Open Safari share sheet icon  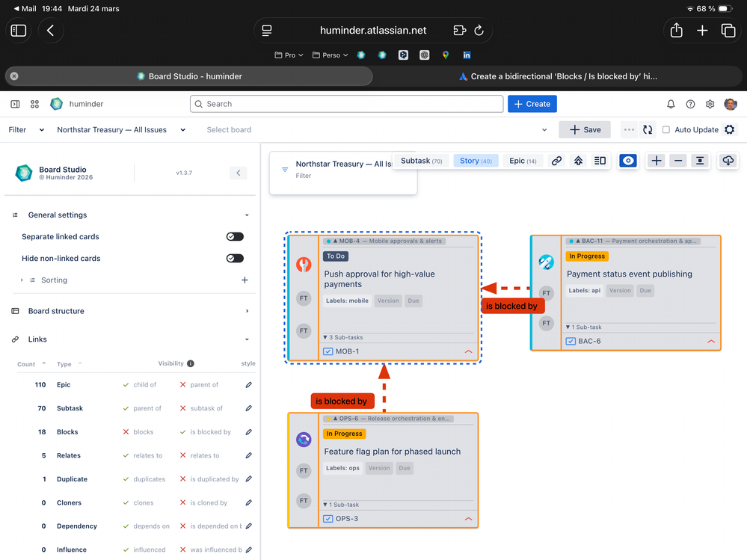676,31
